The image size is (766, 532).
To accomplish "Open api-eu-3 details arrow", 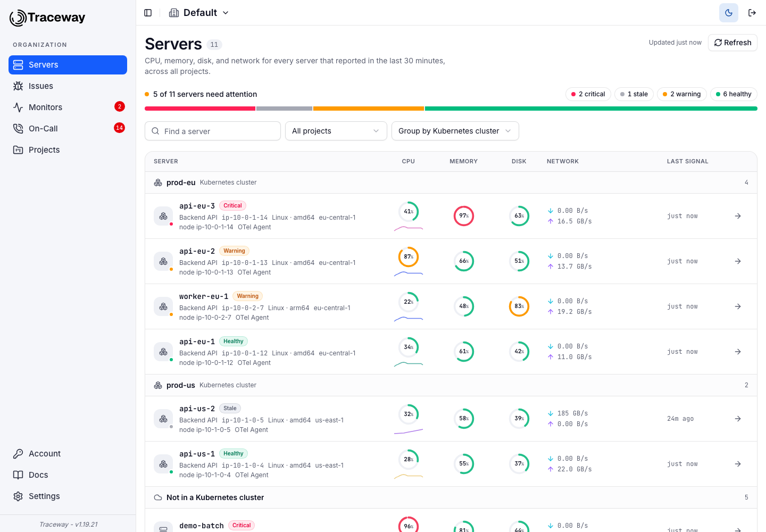I will pyautogui.click(x=738, y=216).
